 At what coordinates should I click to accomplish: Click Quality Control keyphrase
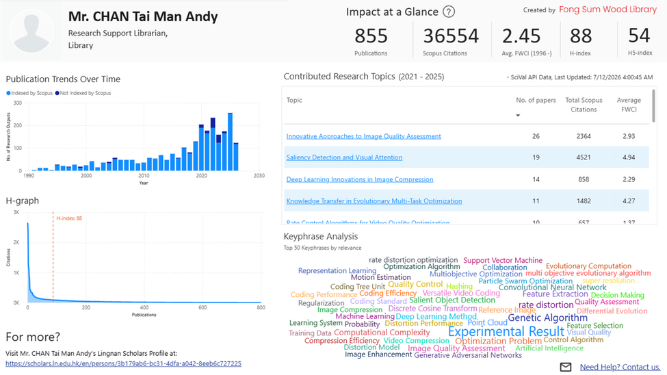click(415, 284)
